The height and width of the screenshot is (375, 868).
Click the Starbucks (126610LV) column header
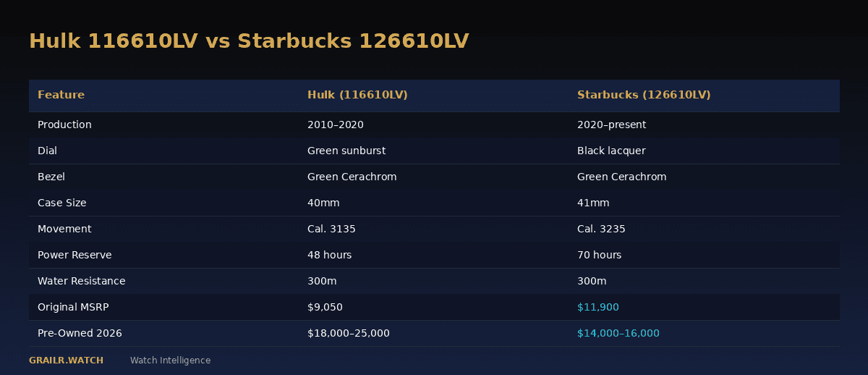pyautogui.click(x=644, y=95)
